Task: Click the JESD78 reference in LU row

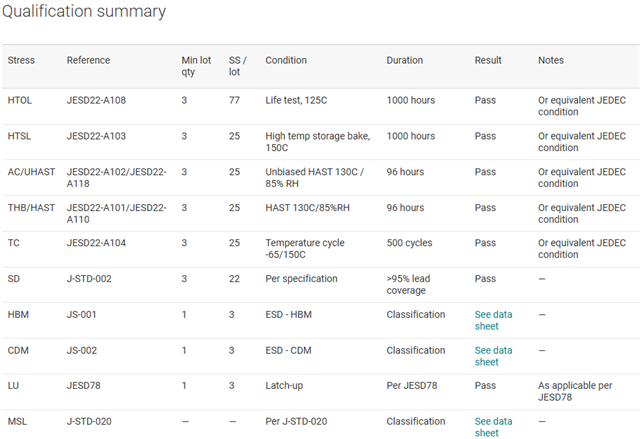Action: 83,386
